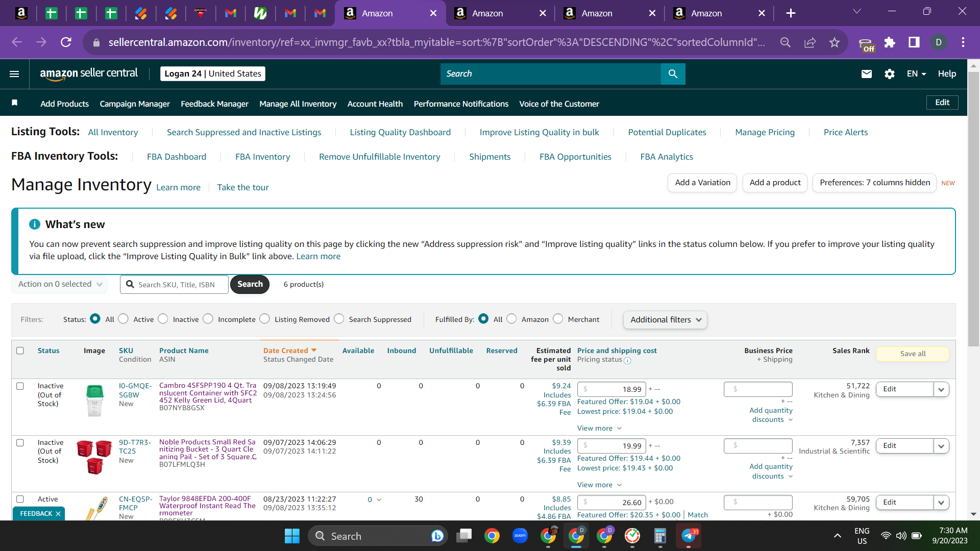The width and height of the screenshot is (980, 551).
Task: Select the Active status filter
Action: pos(123,319)
